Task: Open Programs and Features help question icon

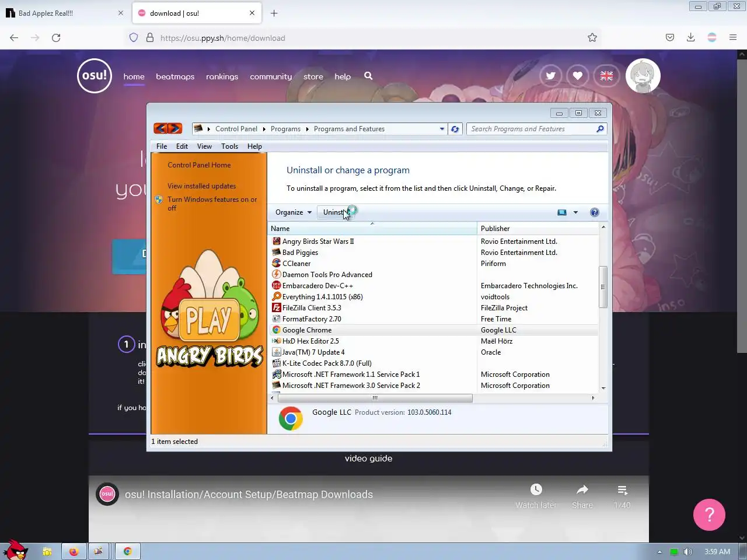Action: pyautogui.click(x=594, y=212)
